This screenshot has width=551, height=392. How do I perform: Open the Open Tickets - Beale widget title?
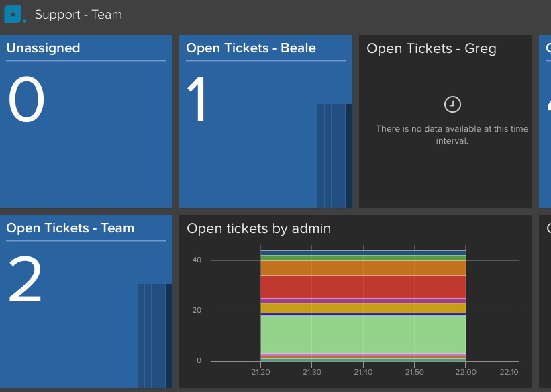click(x=251, y=48)
